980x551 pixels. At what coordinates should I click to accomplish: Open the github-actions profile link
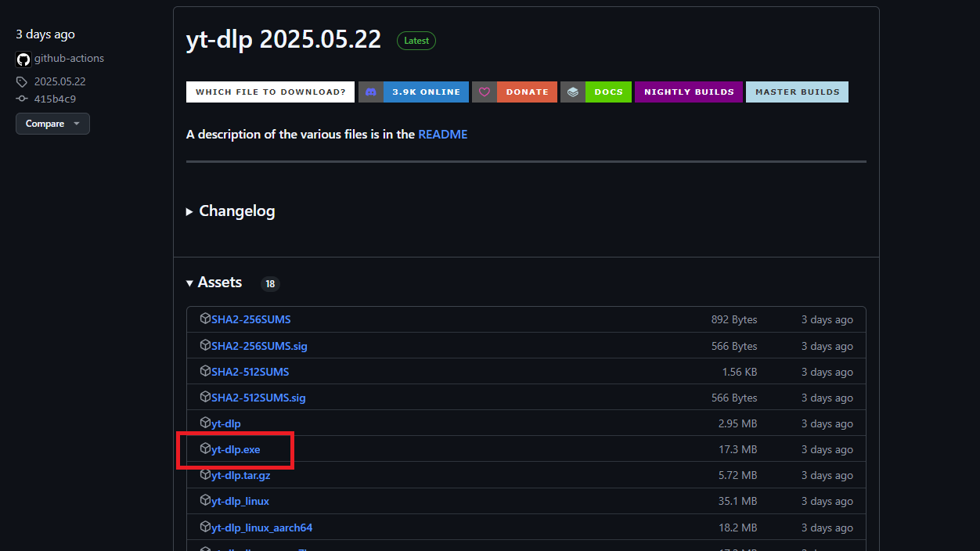pos(69,59)
